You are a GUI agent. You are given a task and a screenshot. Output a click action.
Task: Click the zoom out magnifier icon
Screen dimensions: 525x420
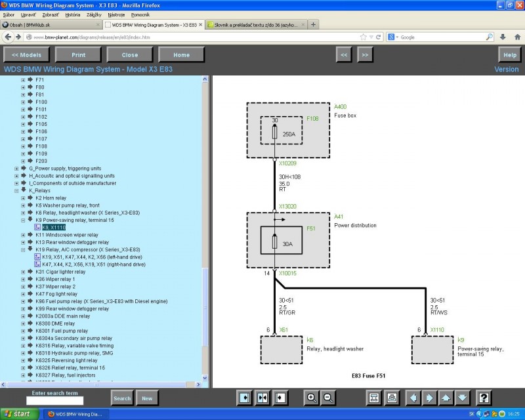(328, 398)
